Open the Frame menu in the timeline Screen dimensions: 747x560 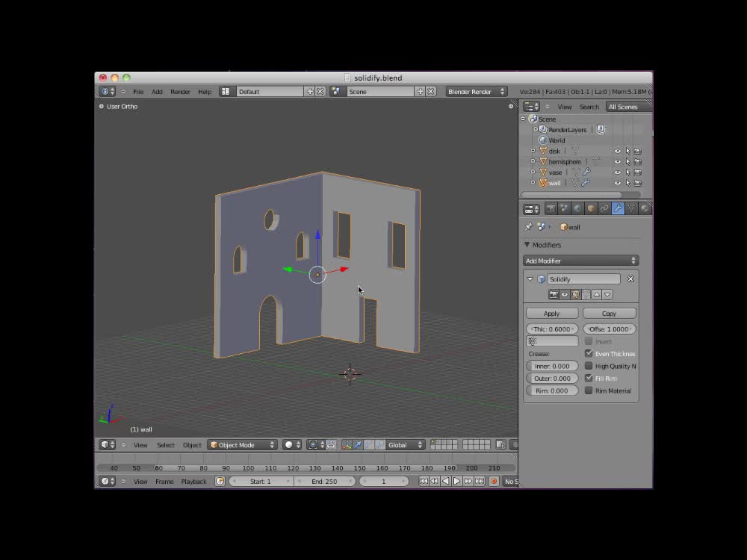click(x=164, y=482)
